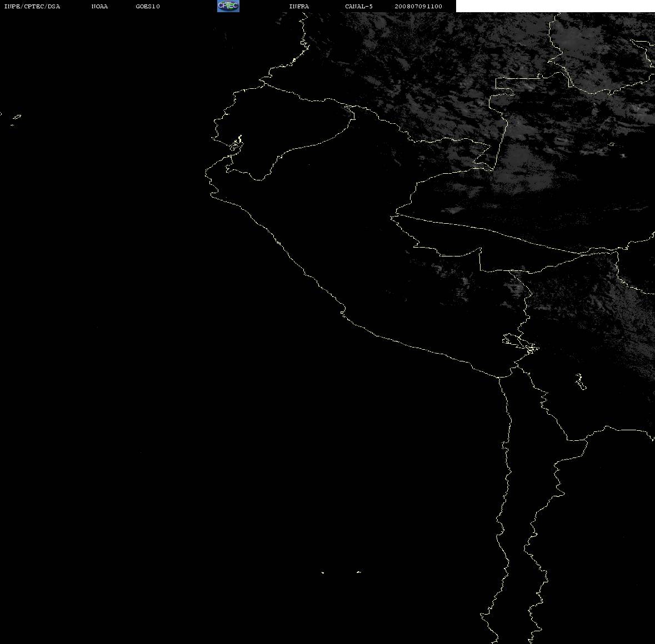655x644 pixels.
Task: Click the small lake outline in Bolivia
Action: click(581, 381)
